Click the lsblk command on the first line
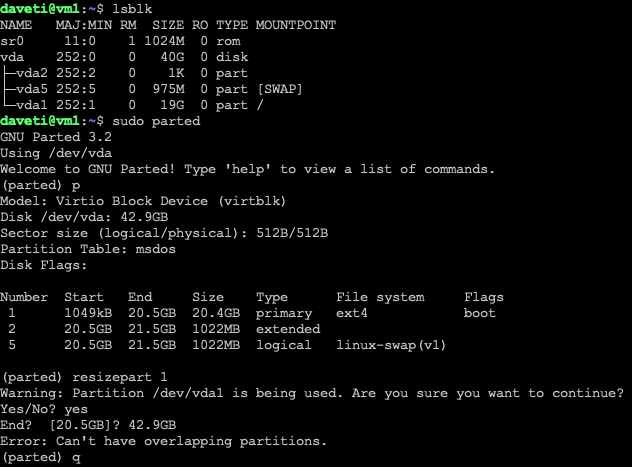This screenshot has width=632, height=467. tap(132, 9)
